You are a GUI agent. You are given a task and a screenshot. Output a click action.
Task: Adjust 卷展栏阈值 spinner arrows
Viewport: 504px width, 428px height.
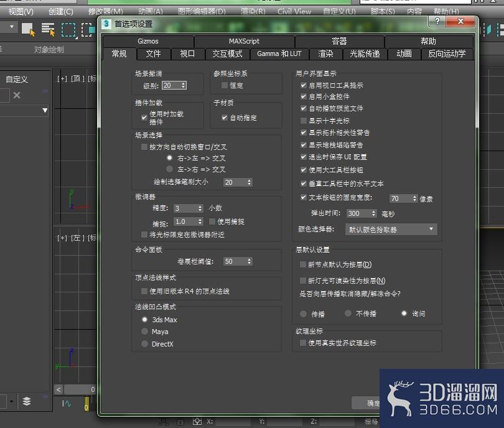coord(249,261)
